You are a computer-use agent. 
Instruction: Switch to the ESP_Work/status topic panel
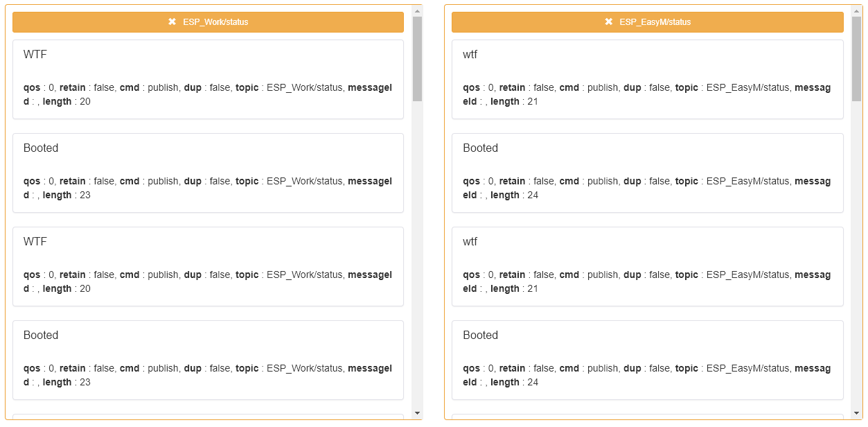pyautogui.click(x=207, y=21)
